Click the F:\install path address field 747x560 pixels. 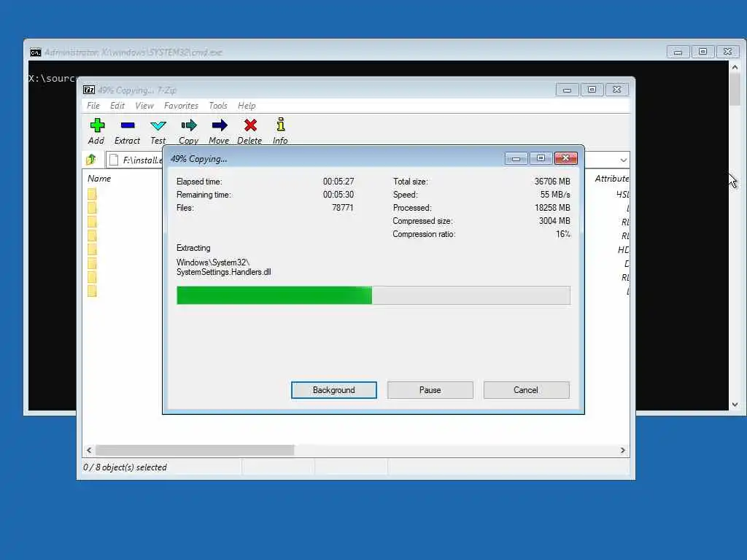(x=134, y=160)
